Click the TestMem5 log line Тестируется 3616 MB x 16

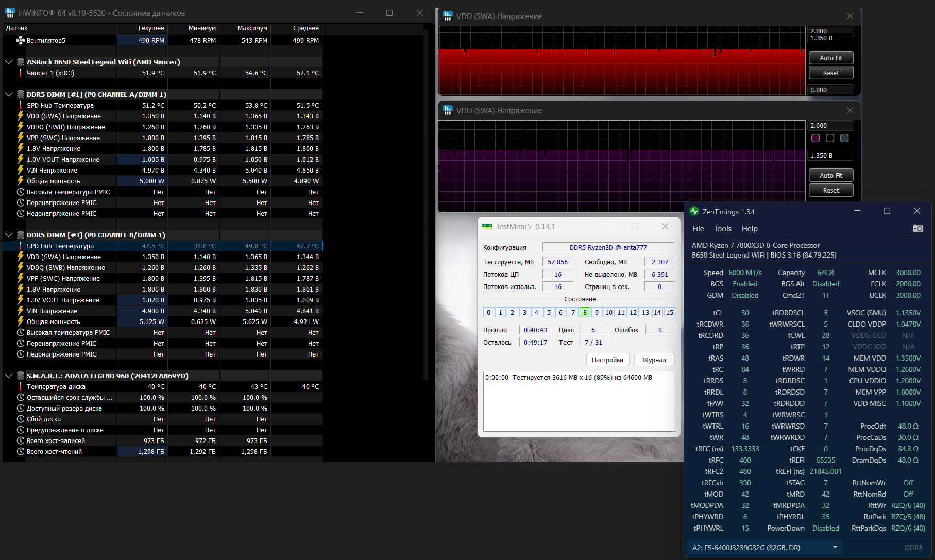click(569, 378)
